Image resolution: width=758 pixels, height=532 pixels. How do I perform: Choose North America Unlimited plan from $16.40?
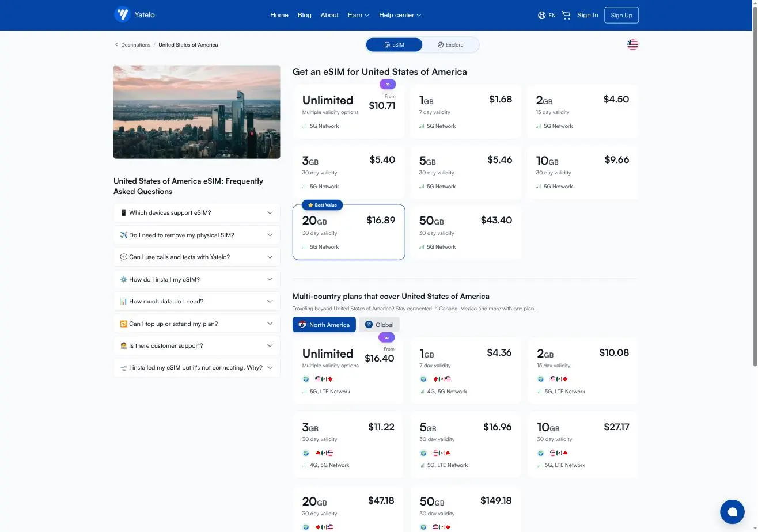pyautogui.click(x=349, y=372)
